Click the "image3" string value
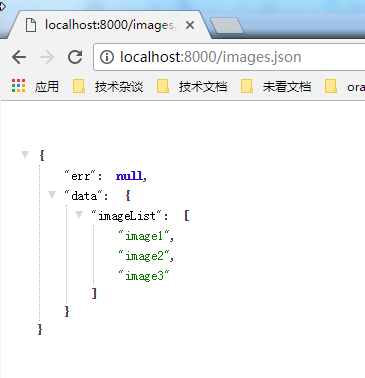Viewport: 365px width, 378px height. tap(144, 276)
